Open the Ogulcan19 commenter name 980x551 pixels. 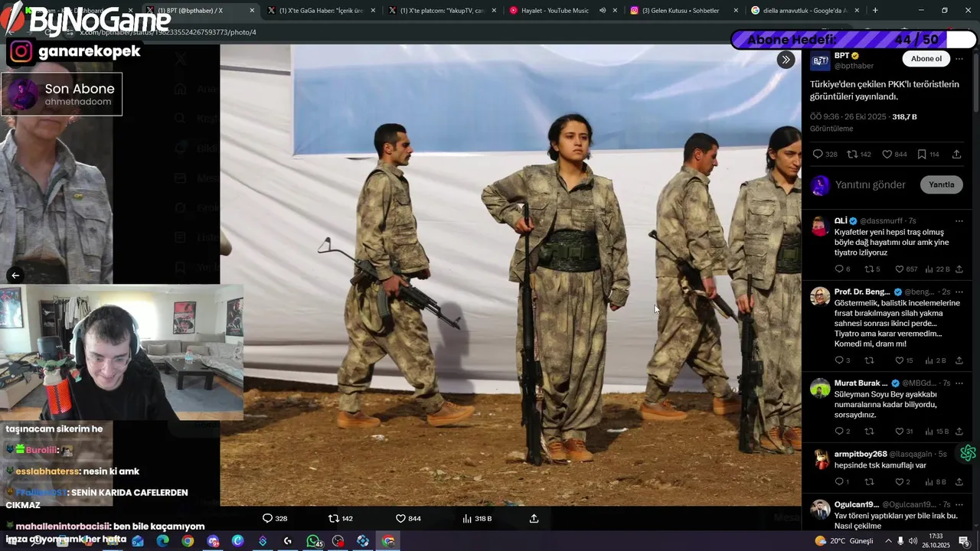coord(857,504)
